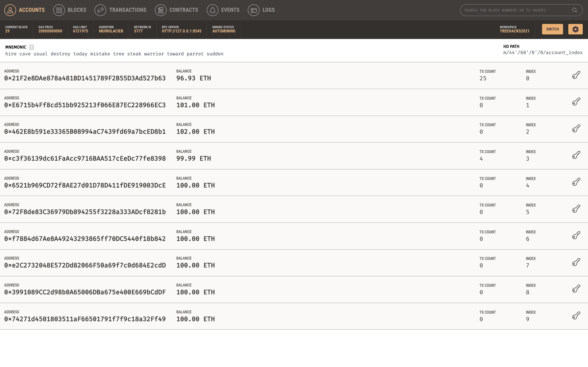Open the Accounts tab
This screenshot has height=367, width=588.
(25, 10)
